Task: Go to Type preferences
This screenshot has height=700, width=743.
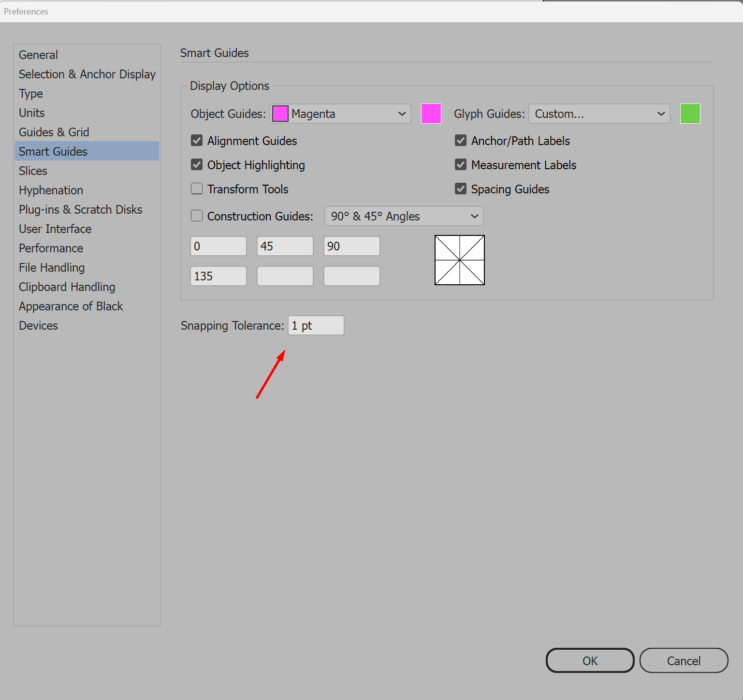Action: 87,93
